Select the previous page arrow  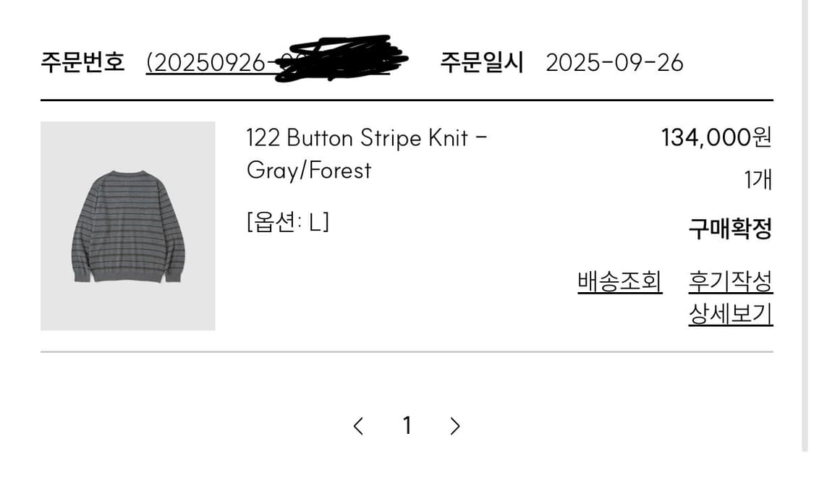360,427
